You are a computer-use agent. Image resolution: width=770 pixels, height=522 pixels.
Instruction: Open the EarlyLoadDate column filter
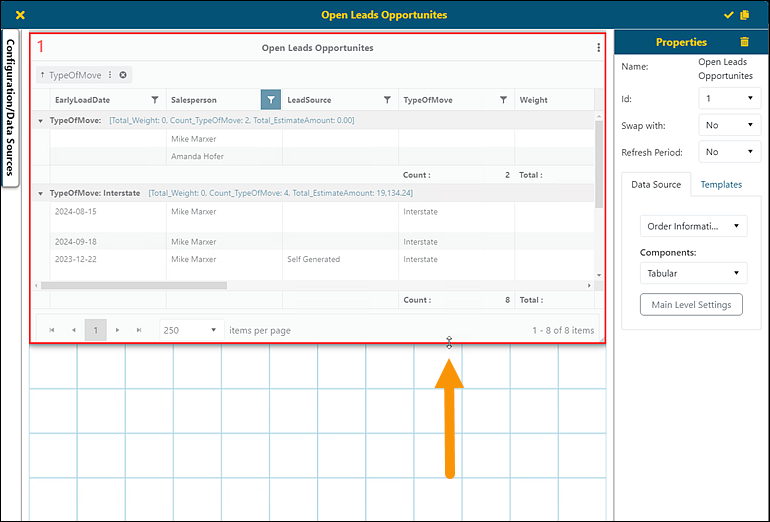point(154,100)
